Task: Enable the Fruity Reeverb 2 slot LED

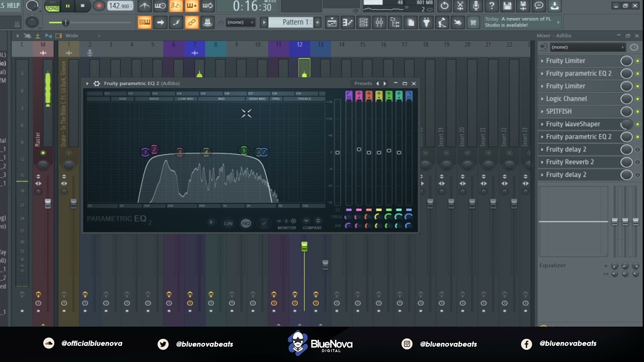Action: pyautogui.click(x=638, y=162)
